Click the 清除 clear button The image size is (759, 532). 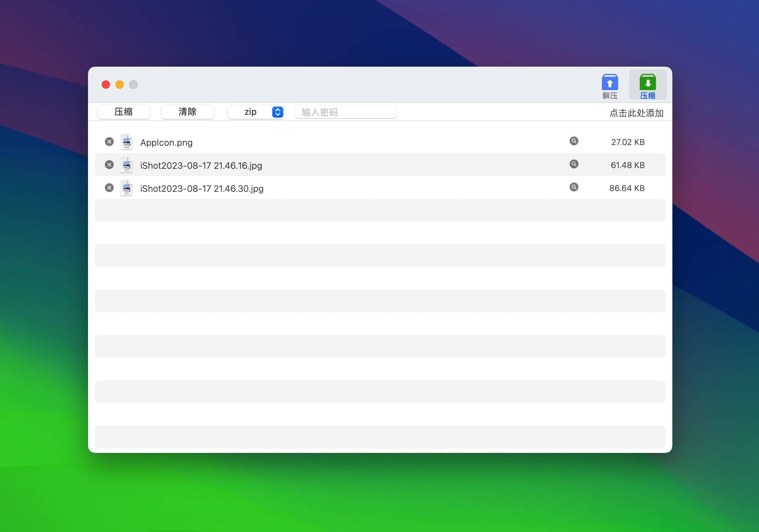pos(187,112)
